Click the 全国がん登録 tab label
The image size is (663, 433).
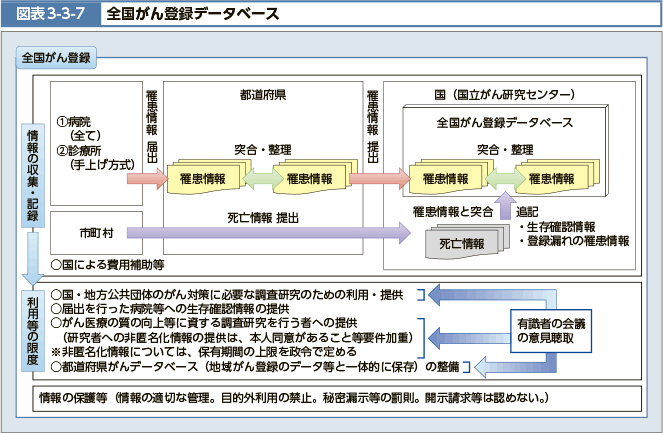pos(56,57)
